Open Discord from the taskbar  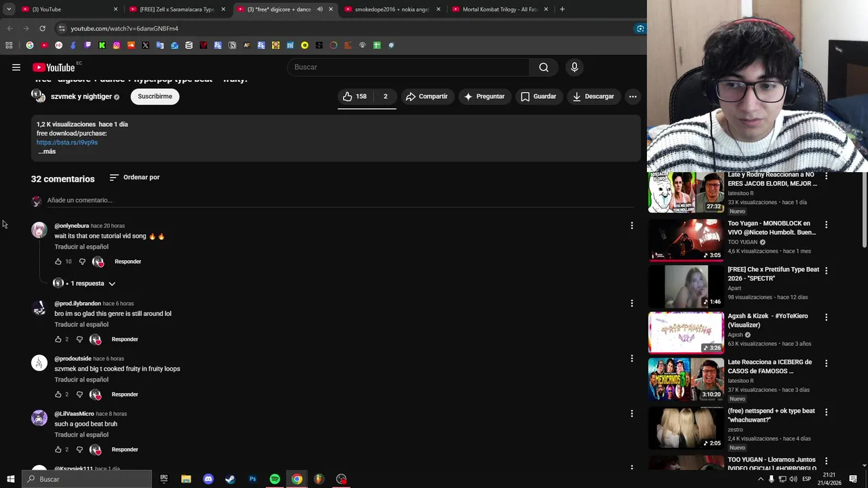(208, 479)
